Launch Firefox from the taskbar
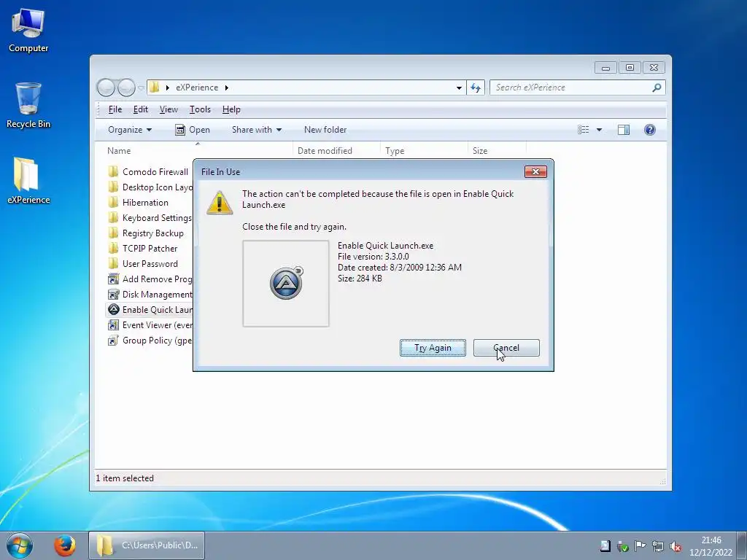Image resolution: width=747 pixels, height=560 pixels. 64,545
